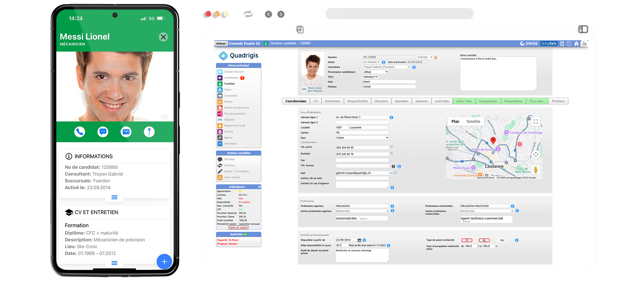
Task: Click map fullscreen icon
Action: click(536, 122)
